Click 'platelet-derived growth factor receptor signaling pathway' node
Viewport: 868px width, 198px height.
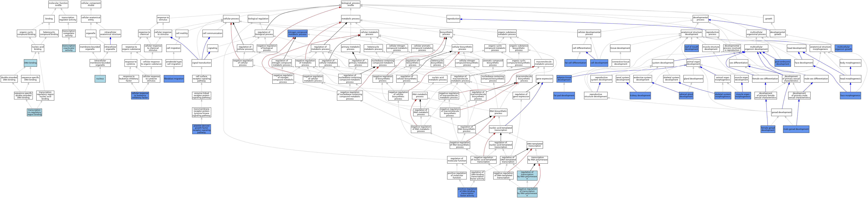tap(202, 129)
